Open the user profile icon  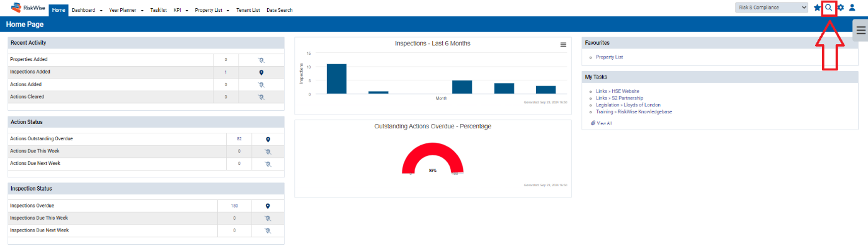pos(852,8)
